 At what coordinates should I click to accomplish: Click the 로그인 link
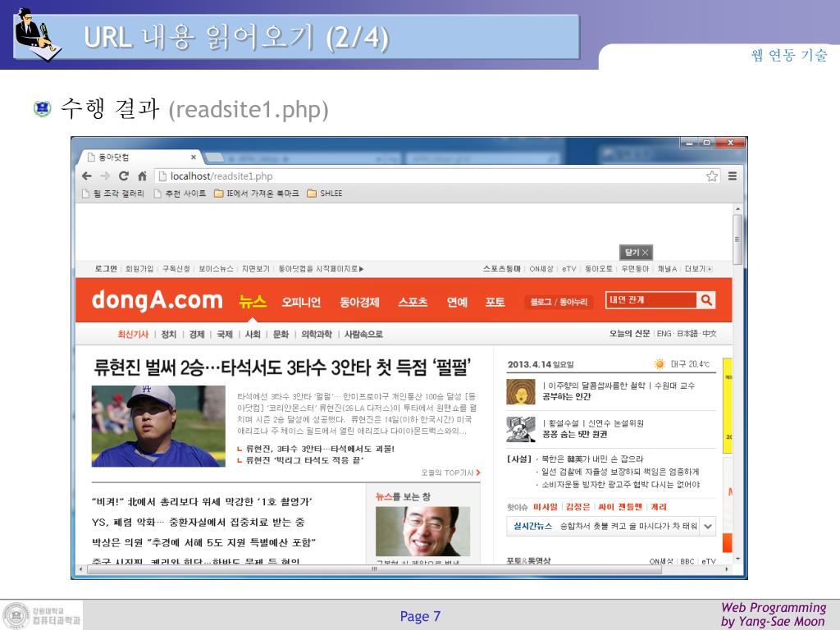point(106,269)
